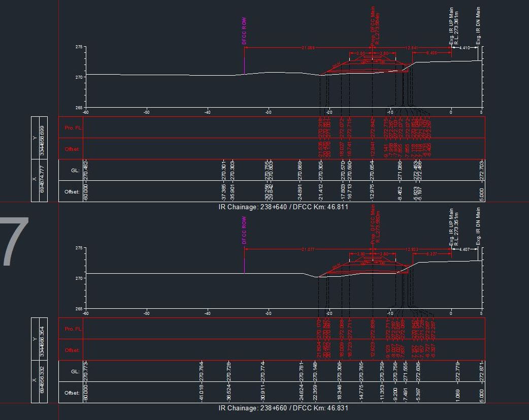Screen dimensions: 529x420
Task: Click the -40 offset tick on lower axis
Action: [x=207, y=313]
